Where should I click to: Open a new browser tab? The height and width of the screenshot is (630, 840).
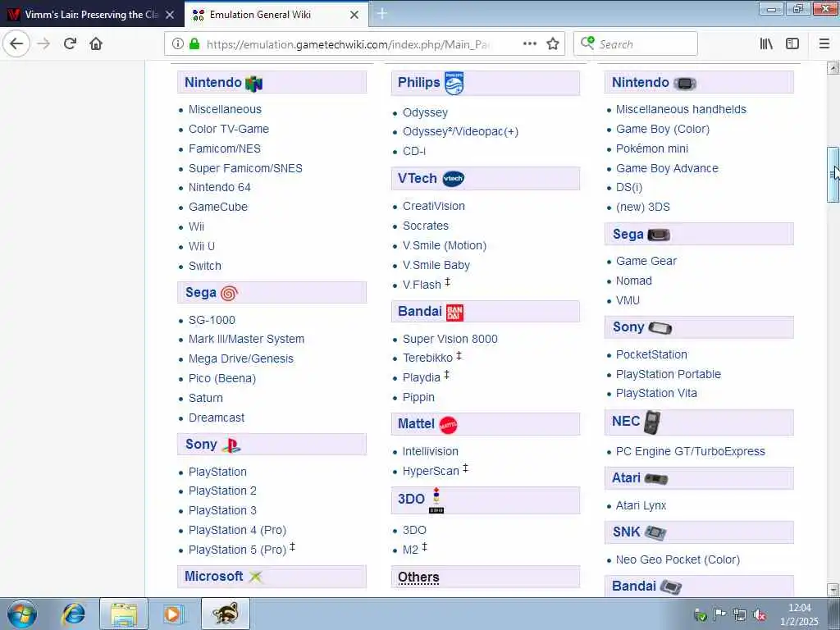[x=382, y=13]
